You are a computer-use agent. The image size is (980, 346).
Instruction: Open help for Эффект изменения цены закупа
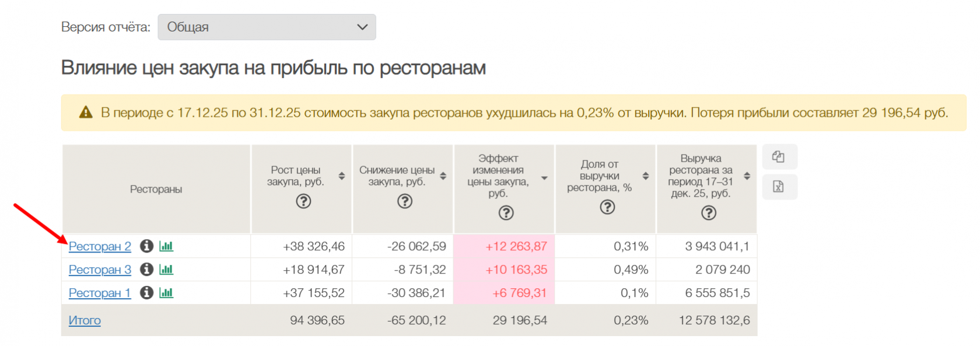[x=506, y=213]
